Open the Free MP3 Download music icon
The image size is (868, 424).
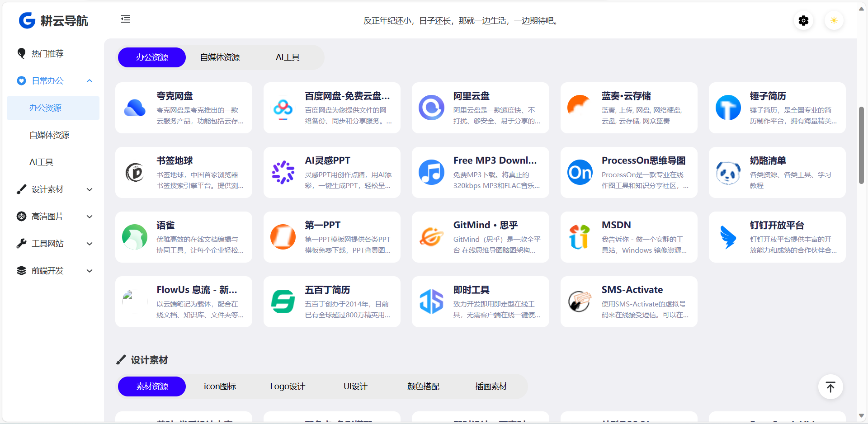tap(431, 172)
